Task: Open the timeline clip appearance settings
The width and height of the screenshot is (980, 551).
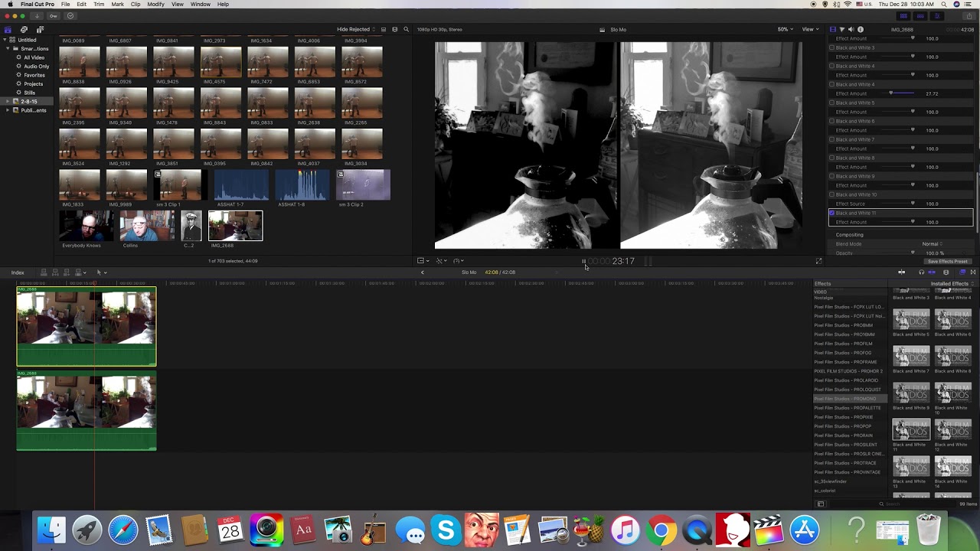Action: point(946,272)
